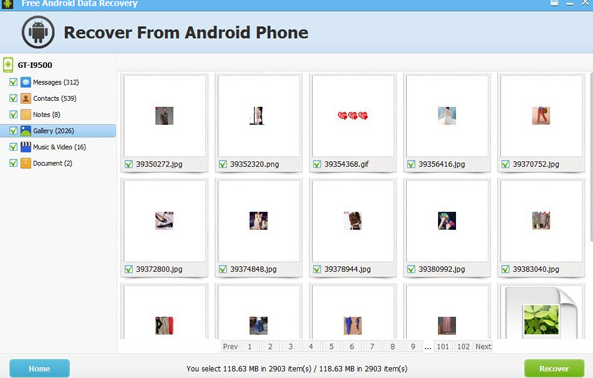This screenshot has width=593, height=378.
Task: Jump to page 102
Action: click(x=463, y=346)
